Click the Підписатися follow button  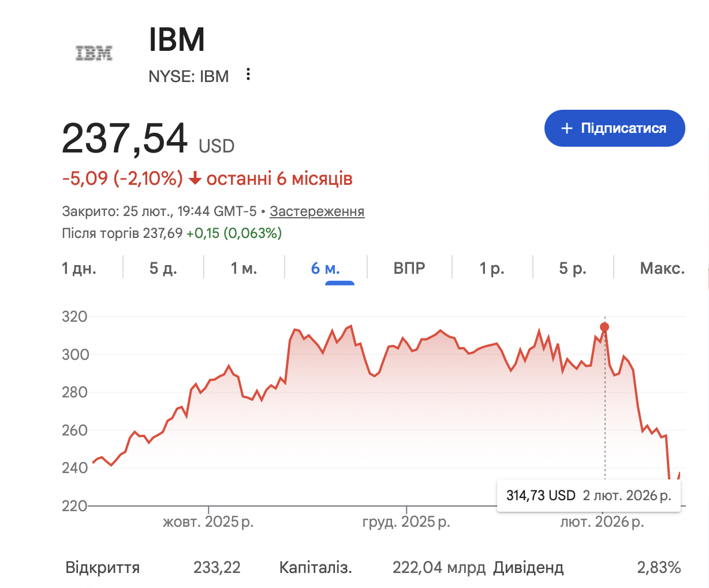point(614,128)
